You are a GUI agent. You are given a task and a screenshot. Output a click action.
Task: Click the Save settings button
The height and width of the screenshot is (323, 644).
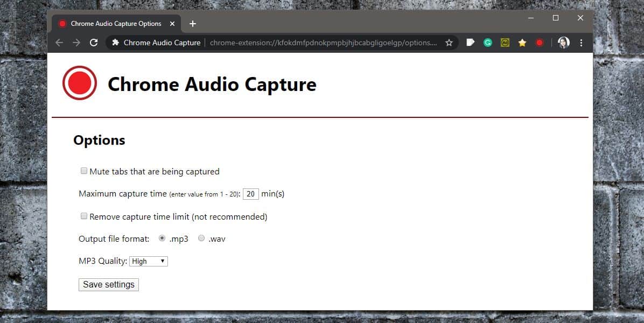click(109, 285)
